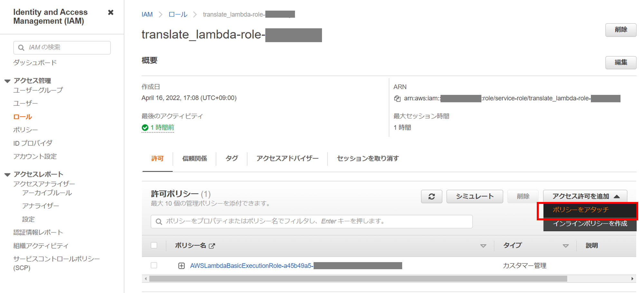
Task: Close the IAM navigation sidebar
Action: [x=110, y=12]
